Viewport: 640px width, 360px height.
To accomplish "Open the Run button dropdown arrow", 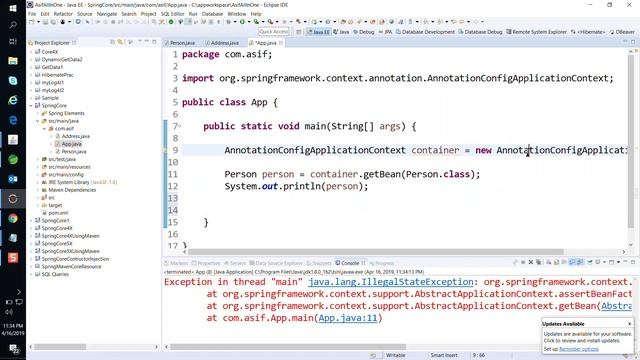I will pyautogui.click(x=248, y=22).
